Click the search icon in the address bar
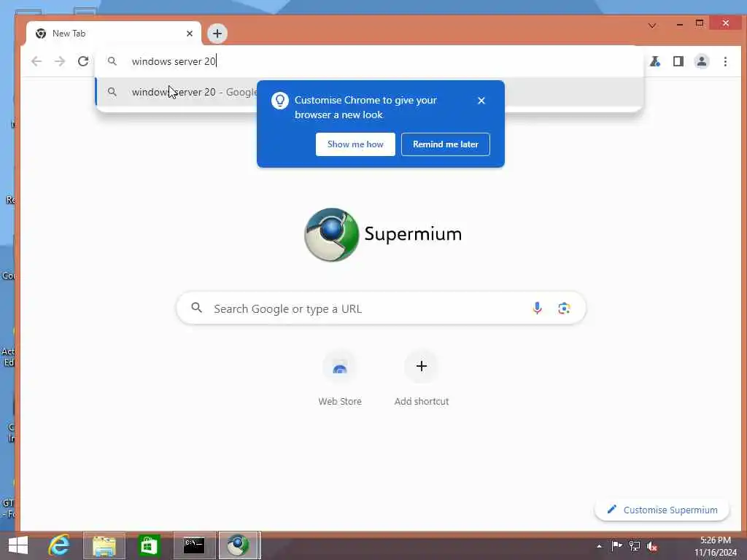The height and width of the screenshot is (560, 747). click(x=112, y=61)
